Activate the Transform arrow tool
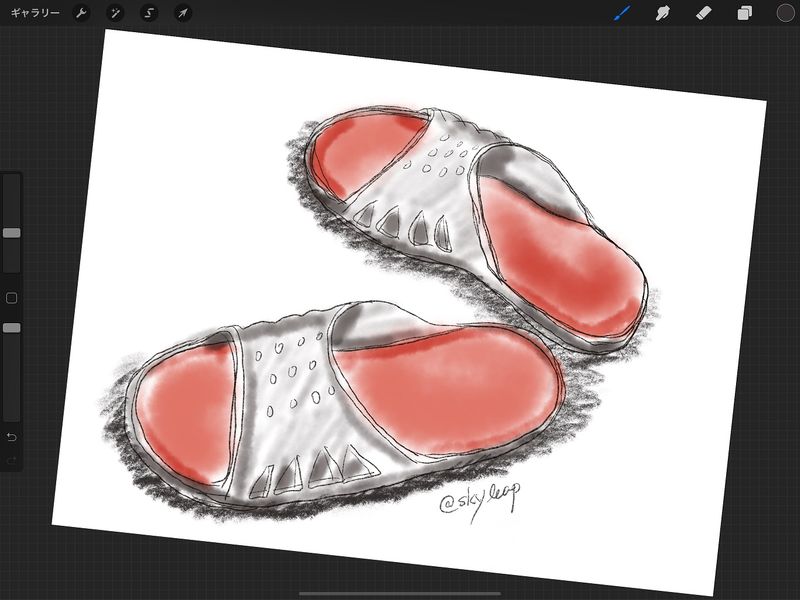 click(x=182, y=13)
